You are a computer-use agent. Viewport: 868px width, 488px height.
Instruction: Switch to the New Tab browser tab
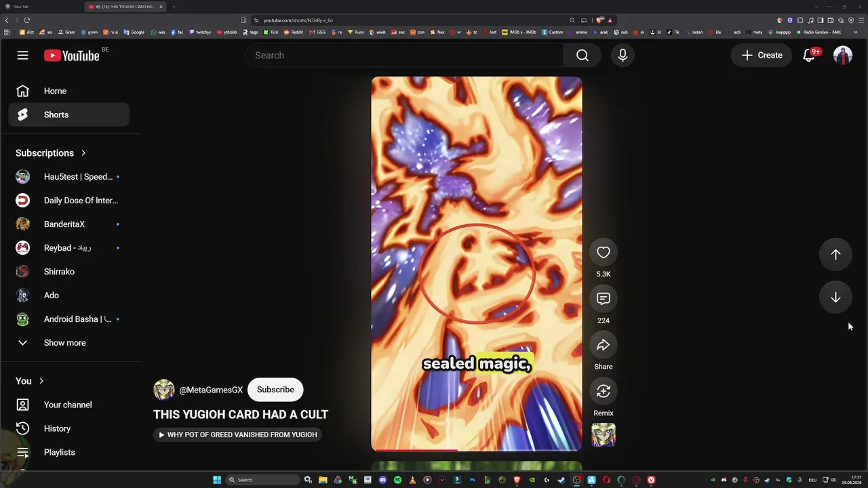(x=41, y=7)
